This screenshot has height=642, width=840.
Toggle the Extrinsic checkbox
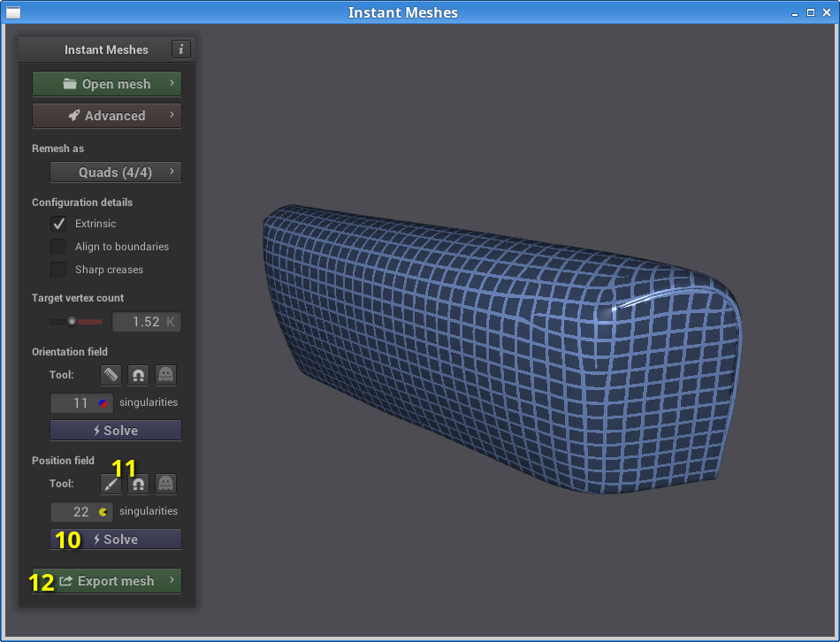(x=58, y=224)
